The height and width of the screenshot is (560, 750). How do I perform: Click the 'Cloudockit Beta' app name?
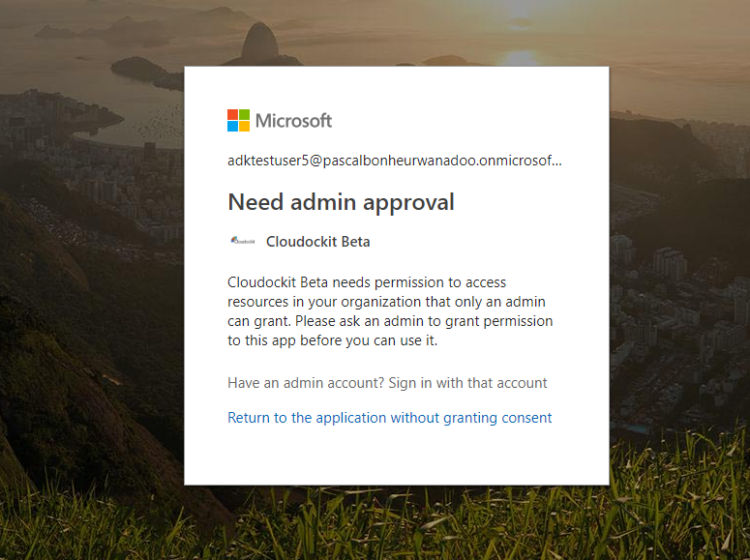tap(318, 242)
